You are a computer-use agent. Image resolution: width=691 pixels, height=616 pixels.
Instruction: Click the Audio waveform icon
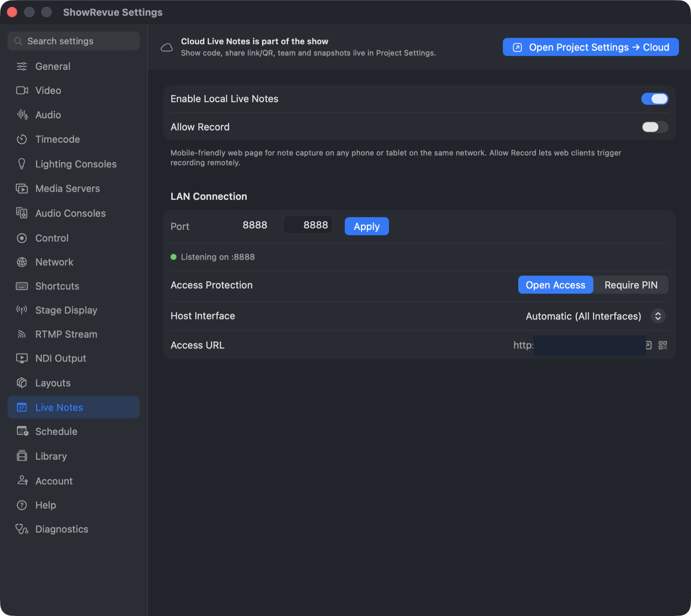coord(22,114)
